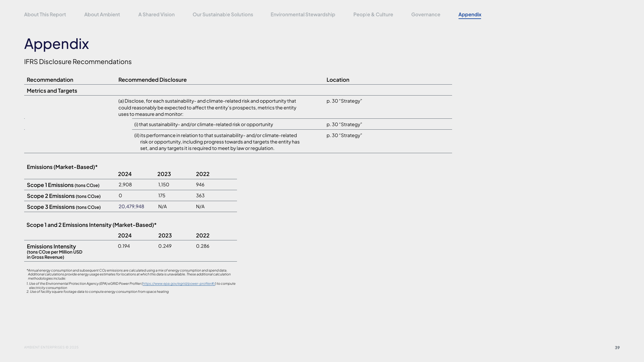644x362 pixels.
Task: Select the 175 Scope 2 value
Action: (162, 196)
